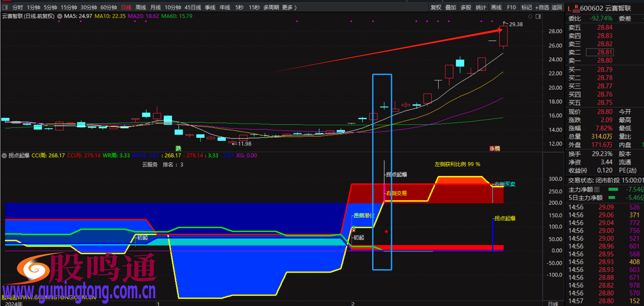Click the 主力净额 green bar
This screenshot has height=306, width=644.
613,189
